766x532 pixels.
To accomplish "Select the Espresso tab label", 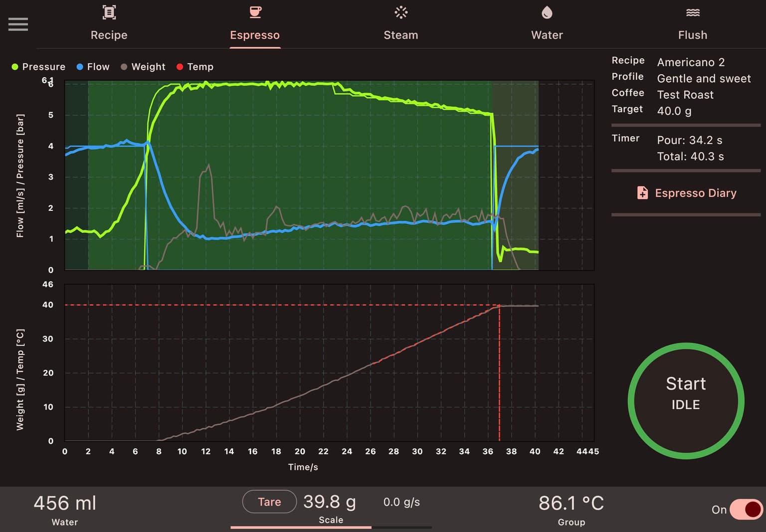I will click(255, 35).
